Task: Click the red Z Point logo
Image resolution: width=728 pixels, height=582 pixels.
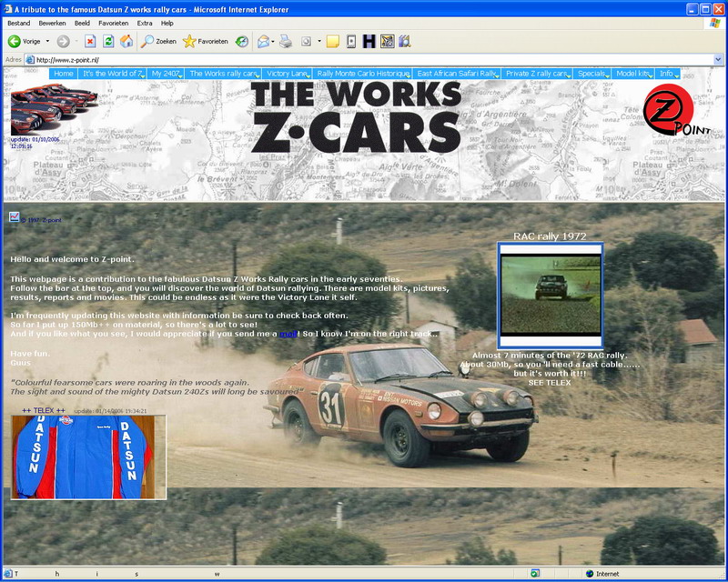Action: point(676,110)
